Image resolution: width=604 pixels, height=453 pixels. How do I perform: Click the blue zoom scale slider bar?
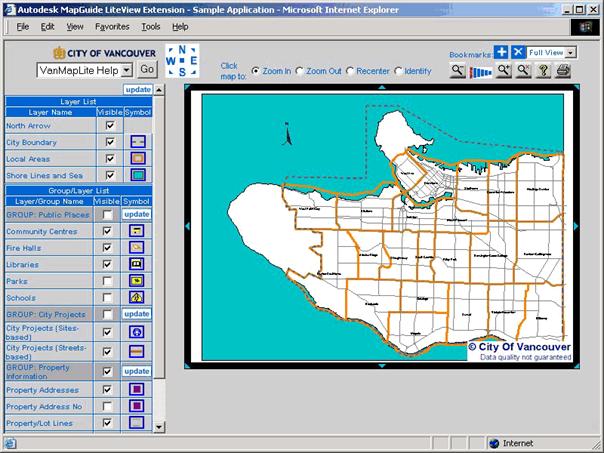tap(482, 72)
